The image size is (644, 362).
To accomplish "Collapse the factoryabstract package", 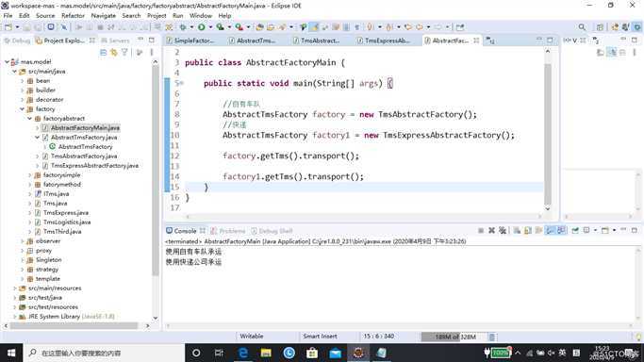I will click(x=29, y=118).
